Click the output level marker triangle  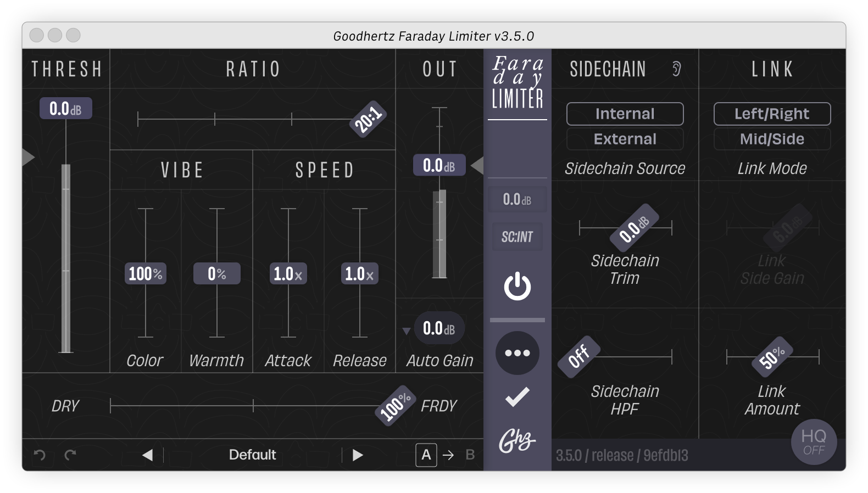click(477, 165)
